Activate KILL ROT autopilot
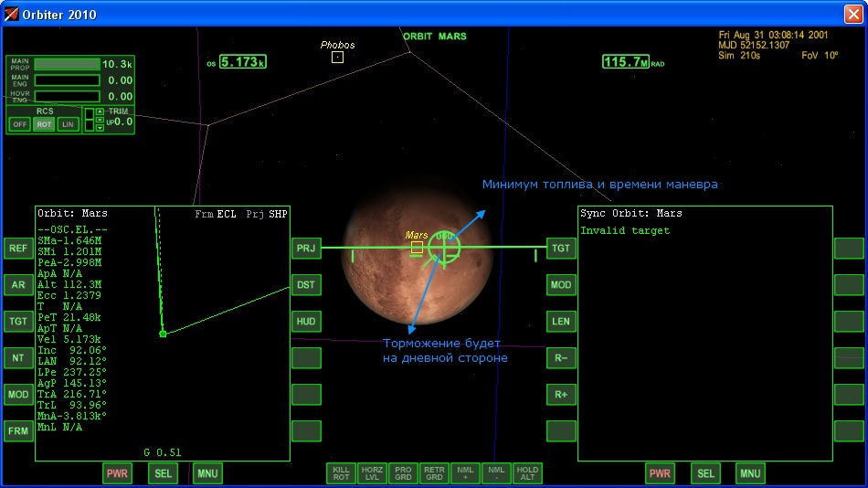This screenshot has height=488, width=868. tap(341, 473)
